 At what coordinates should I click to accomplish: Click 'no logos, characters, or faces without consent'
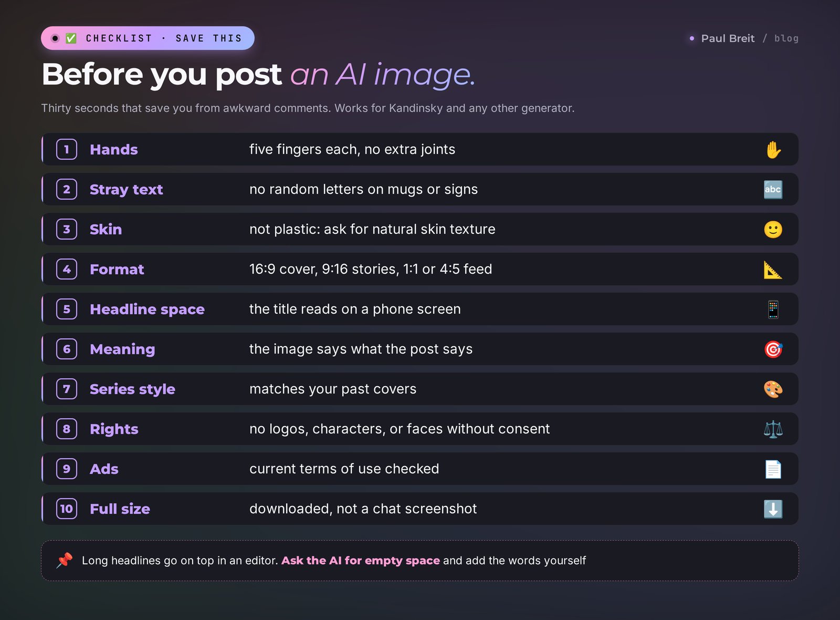(x=400, y=429)
